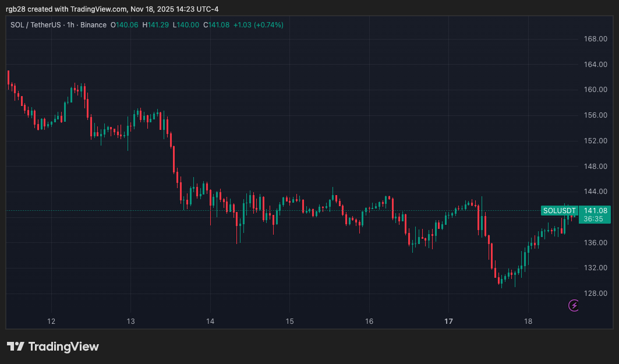The height and width of the screenshot is (364, 619).
Task: Click the date 15 on time axis
Action: (x=289, y=321)
